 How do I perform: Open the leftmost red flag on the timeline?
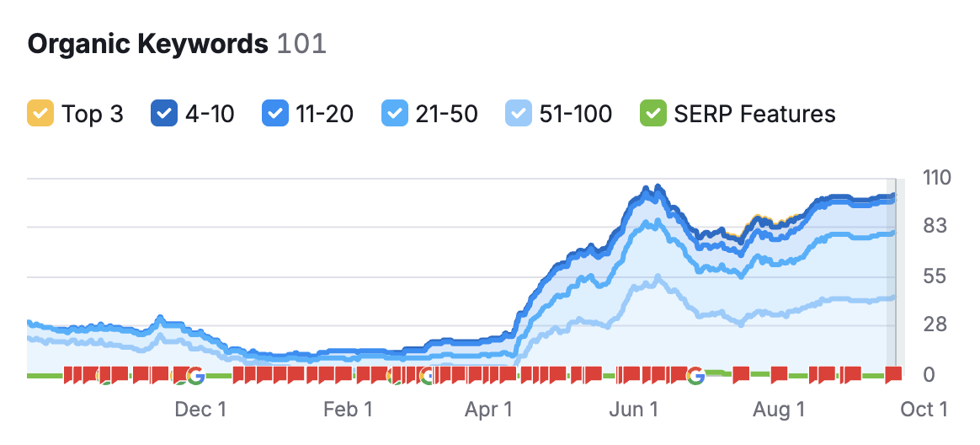point(72,373)
